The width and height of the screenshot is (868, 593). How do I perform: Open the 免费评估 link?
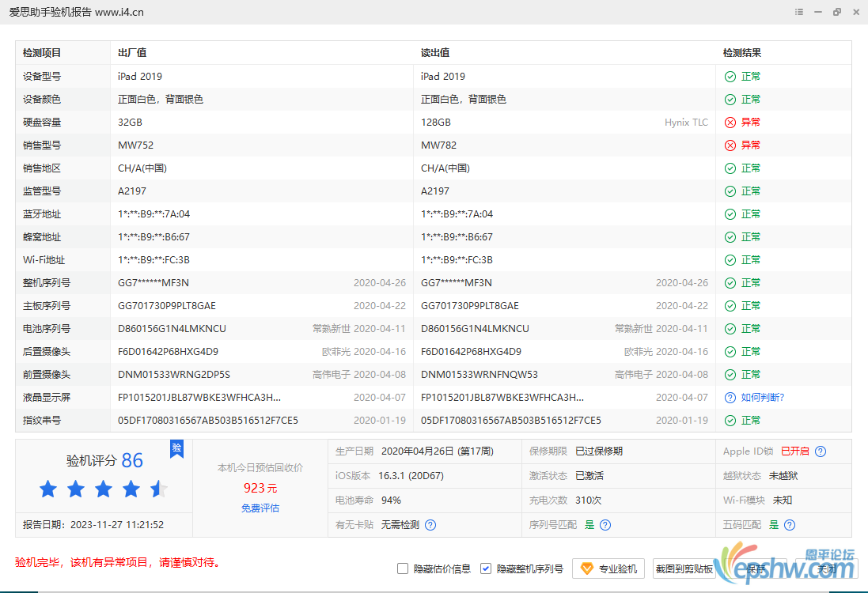point(260,508)
